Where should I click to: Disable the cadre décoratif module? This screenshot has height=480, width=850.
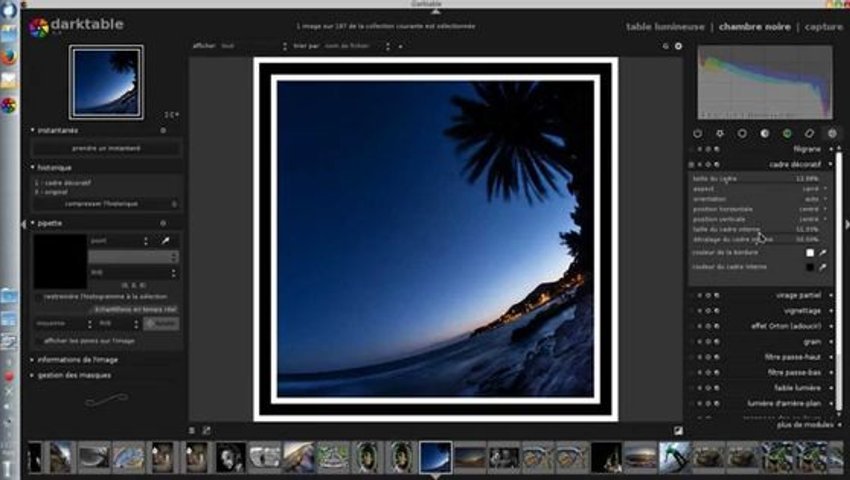tap(691, 164)
